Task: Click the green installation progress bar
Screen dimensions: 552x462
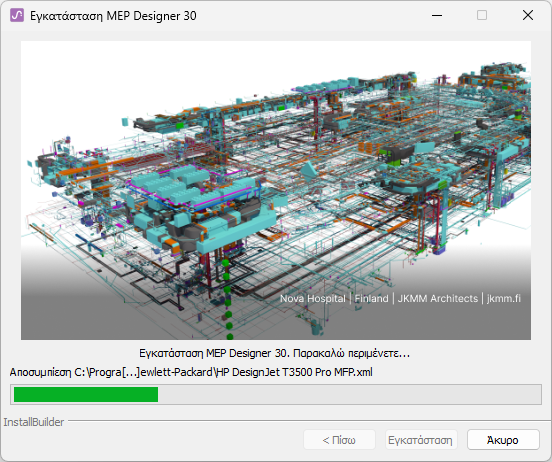Action: click(x=276, y=394)
